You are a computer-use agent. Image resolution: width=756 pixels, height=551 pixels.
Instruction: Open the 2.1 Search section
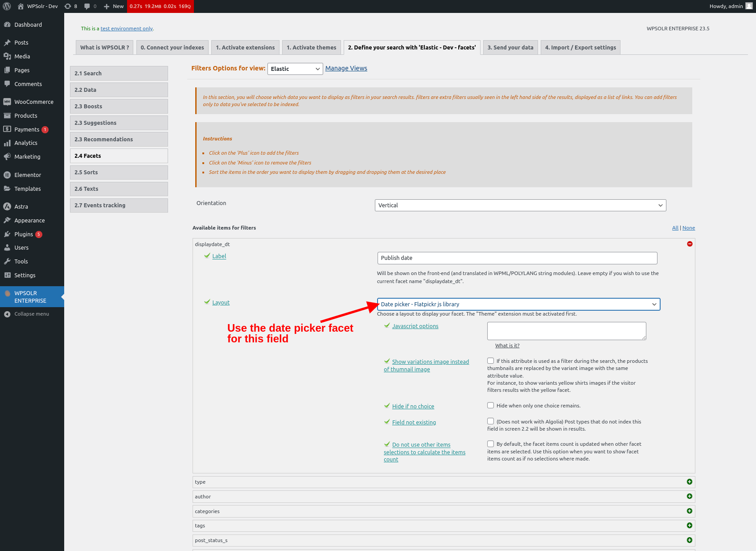coord(119,73)
